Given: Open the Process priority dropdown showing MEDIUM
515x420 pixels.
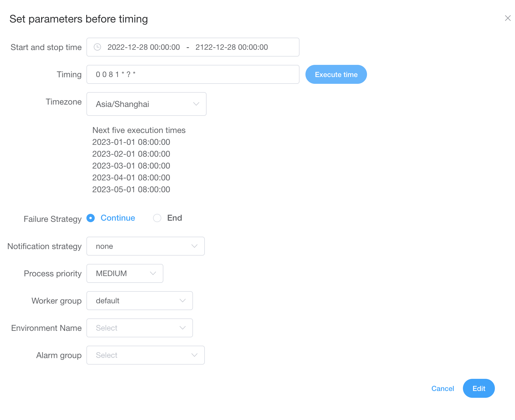Looking at the screenshot, I should click(x=125, y=273).
